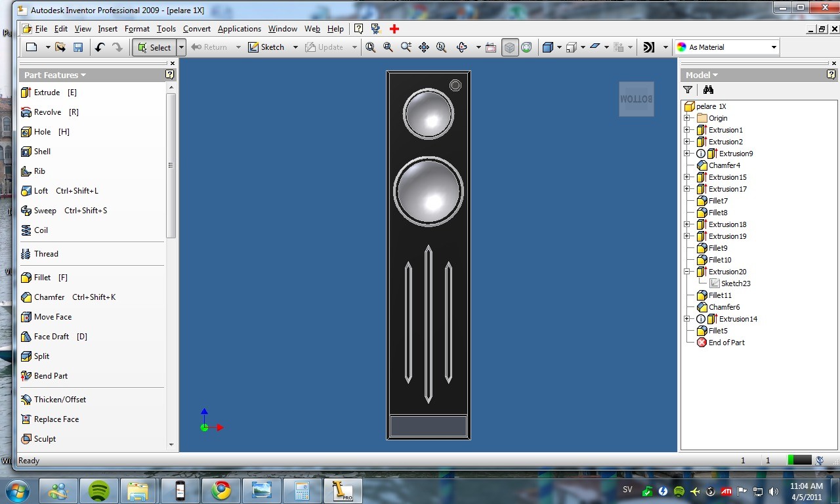This screenshot has width=840, height=504.
Task: Select Fillet11 in the model tree
Action: pyautogui.click(x=720, y=295)
